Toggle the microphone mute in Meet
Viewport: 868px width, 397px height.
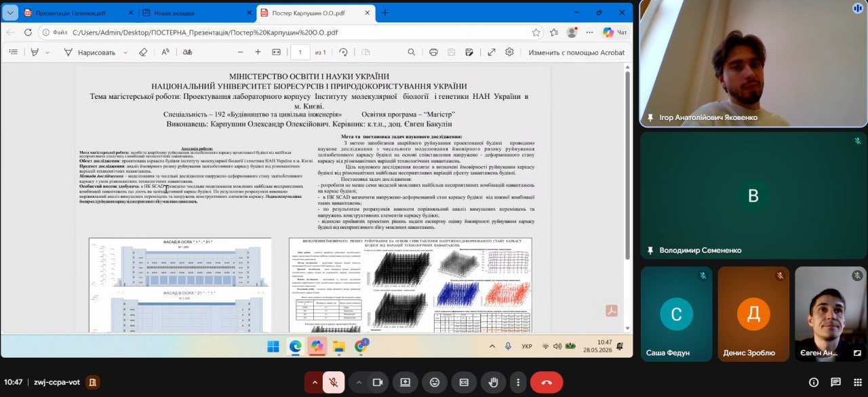click(x=334, y=382)
